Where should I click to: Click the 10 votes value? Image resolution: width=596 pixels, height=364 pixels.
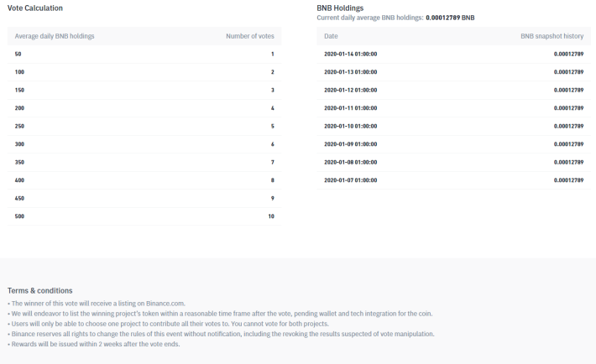coord(271,216)
